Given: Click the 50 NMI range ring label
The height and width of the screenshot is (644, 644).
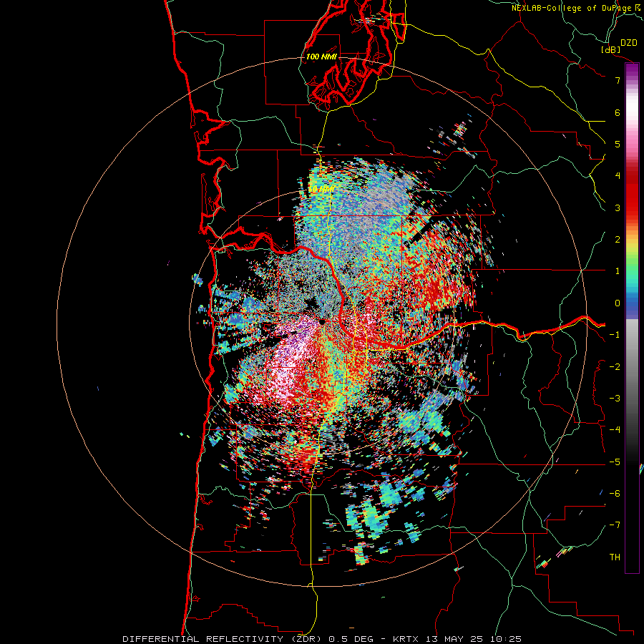Looking at the screenshot, I should tap(321, 189).
